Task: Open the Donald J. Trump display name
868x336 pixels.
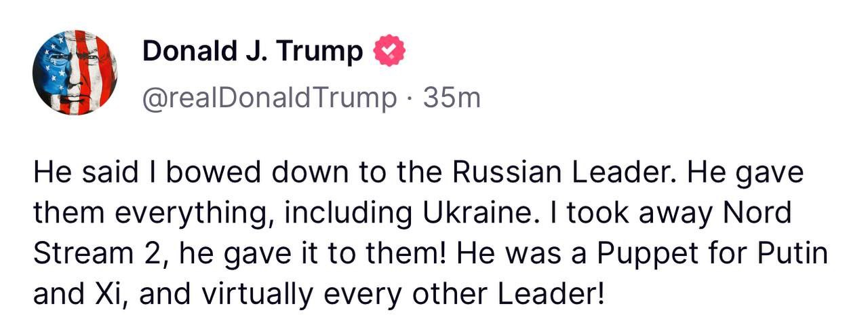Action: (x=252, y=52)
